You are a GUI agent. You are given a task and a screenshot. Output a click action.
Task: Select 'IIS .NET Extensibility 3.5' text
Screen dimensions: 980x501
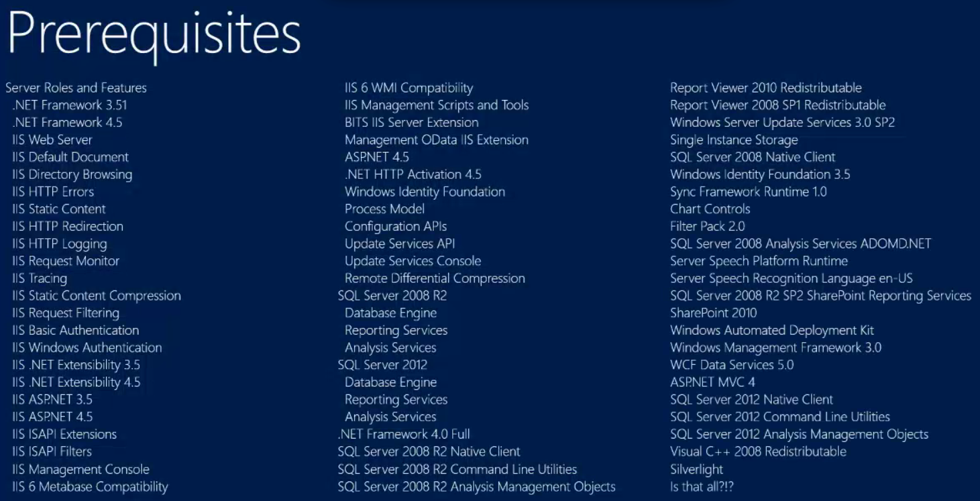[x=76, y=366]
